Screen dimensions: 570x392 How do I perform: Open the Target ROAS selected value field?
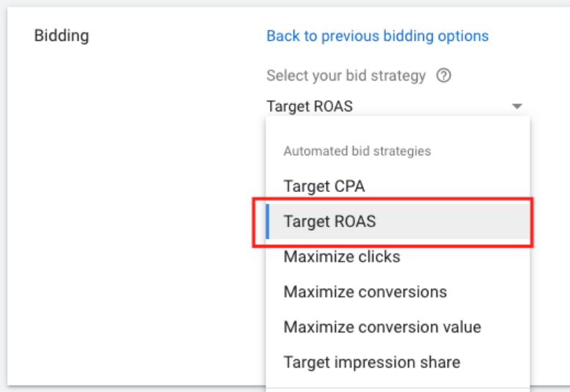coord(310,106)
